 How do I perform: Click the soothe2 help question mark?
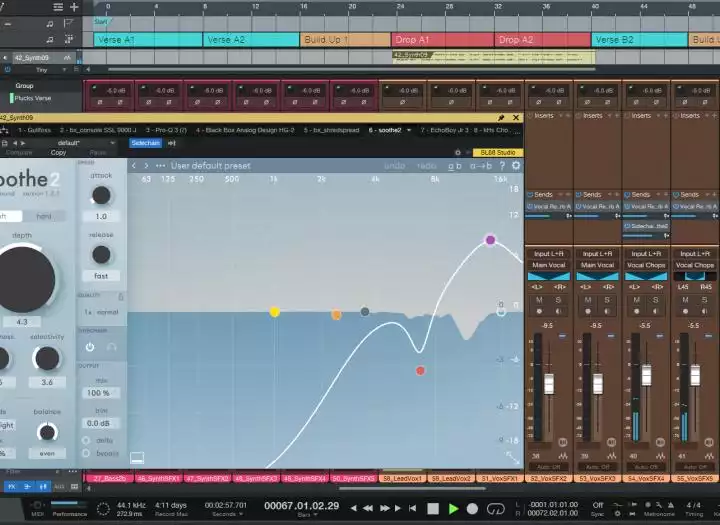coord(502,166)
